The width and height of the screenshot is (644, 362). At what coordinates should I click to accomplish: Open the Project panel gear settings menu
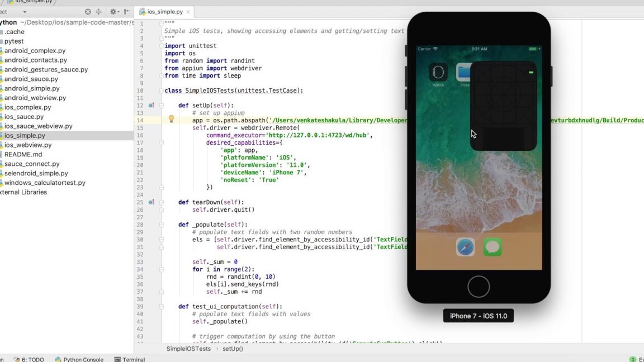coord(113,12)
